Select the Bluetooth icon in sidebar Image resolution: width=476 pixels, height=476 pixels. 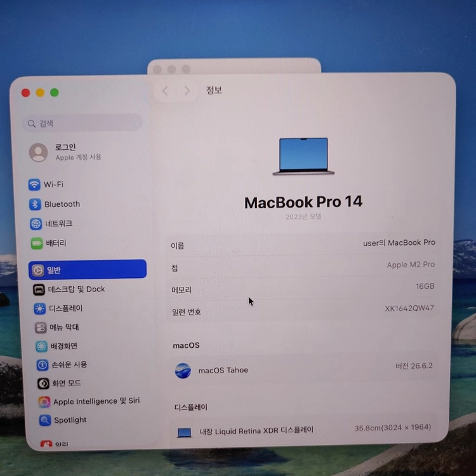(35, 204)
